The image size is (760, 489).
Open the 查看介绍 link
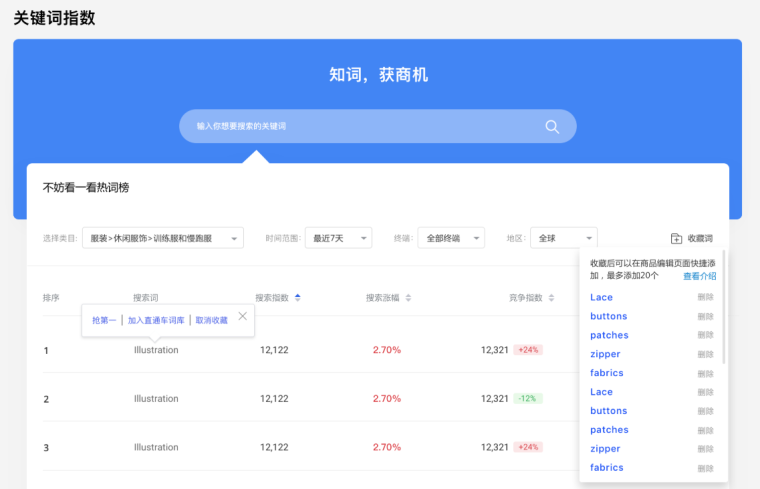pyautogui.click(x=699, y=276)
